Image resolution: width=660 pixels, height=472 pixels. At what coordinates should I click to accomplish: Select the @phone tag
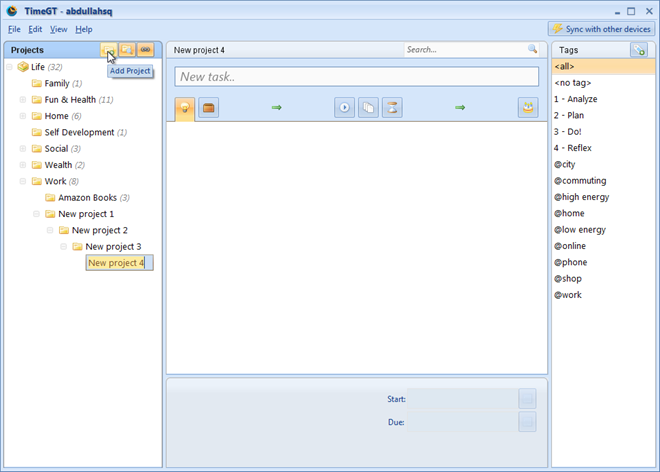(x=603, y=262)
